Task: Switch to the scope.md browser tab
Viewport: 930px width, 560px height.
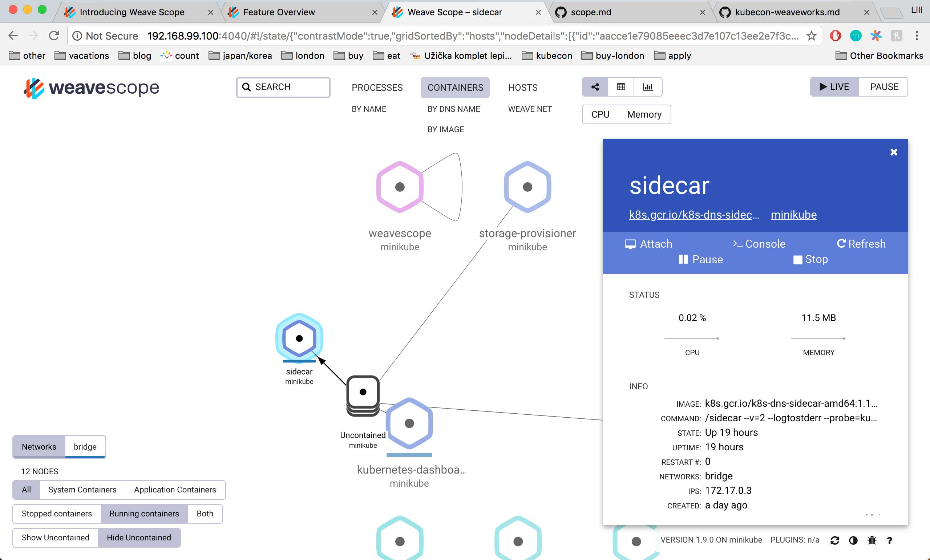Action: [593, 12]
